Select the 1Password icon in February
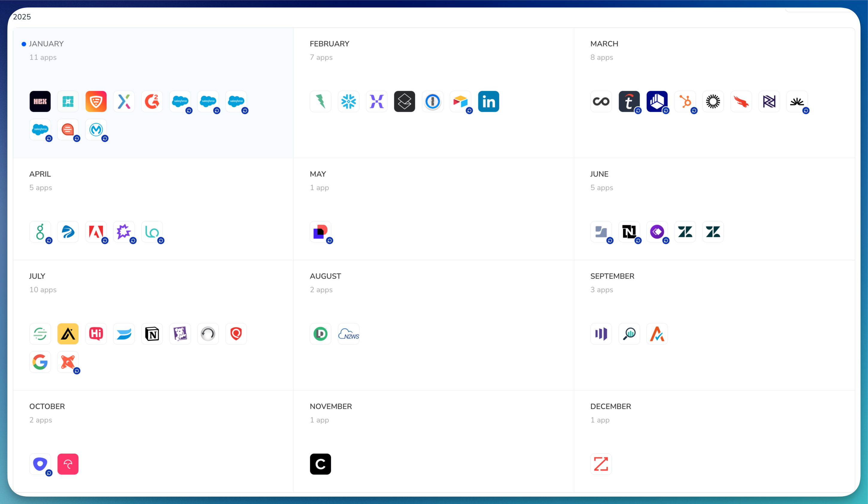868x504 pixels. tap(433, 101)
